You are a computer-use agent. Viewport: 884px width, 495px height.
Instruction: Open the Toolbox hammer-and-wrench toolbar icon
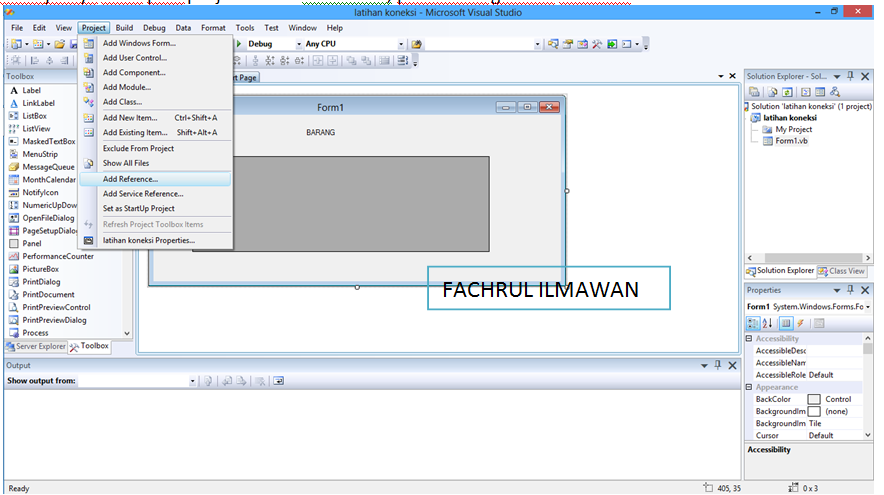[597, 44]
